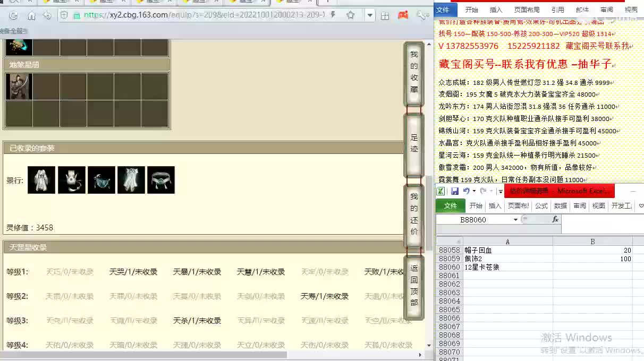Click the third 景行 set armor icon
The width and height of the screenshot is (644, 361).
101,180
